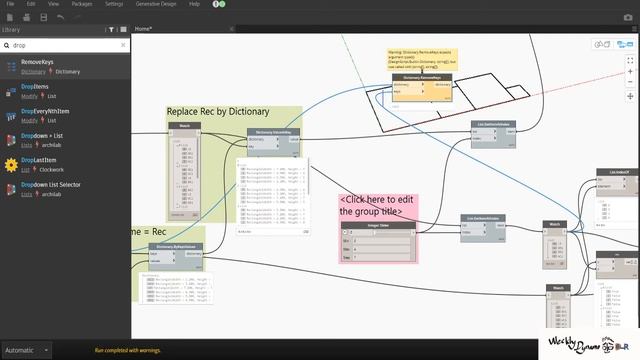Image resolution: width=640 pixels, height=360 pixels.
Task: Click 'List' category link under DropLastItem
Action: (x=25, y=170)
